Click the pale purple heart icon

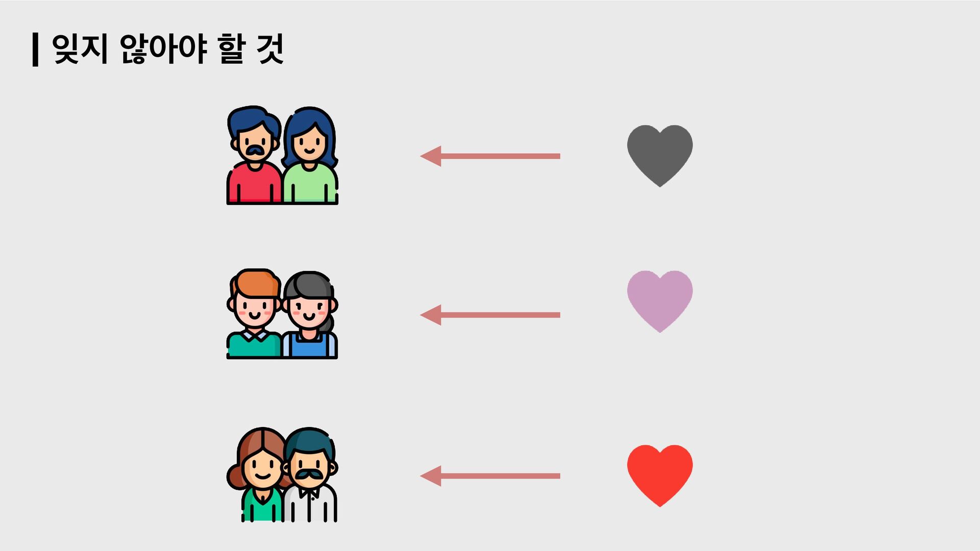660,302
